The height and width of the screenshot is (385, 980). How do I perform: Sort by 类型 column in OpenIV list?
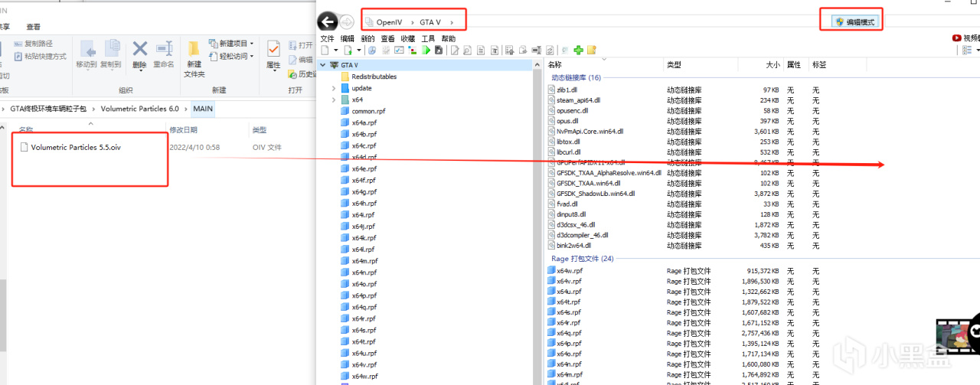point(674,65)
